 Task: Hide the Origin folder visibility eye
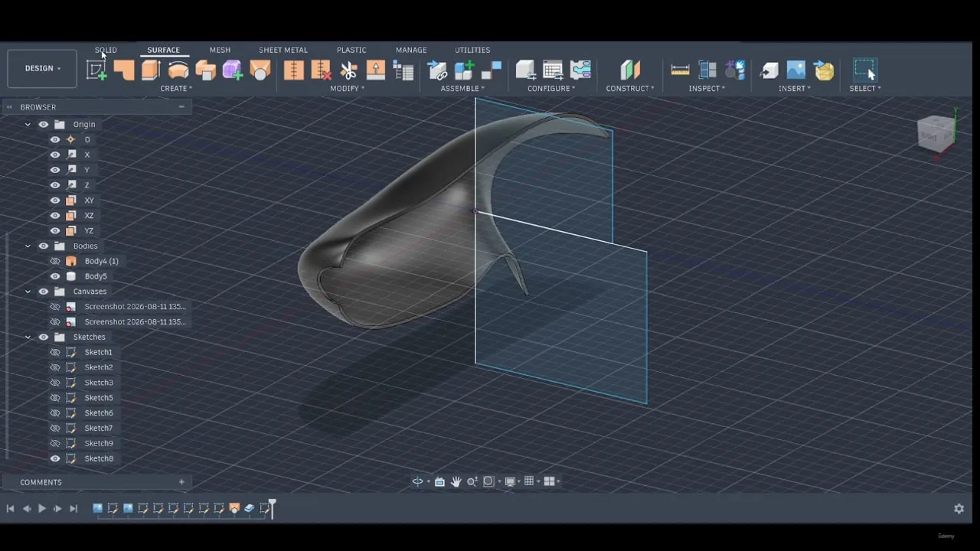[x=44, y=124]
